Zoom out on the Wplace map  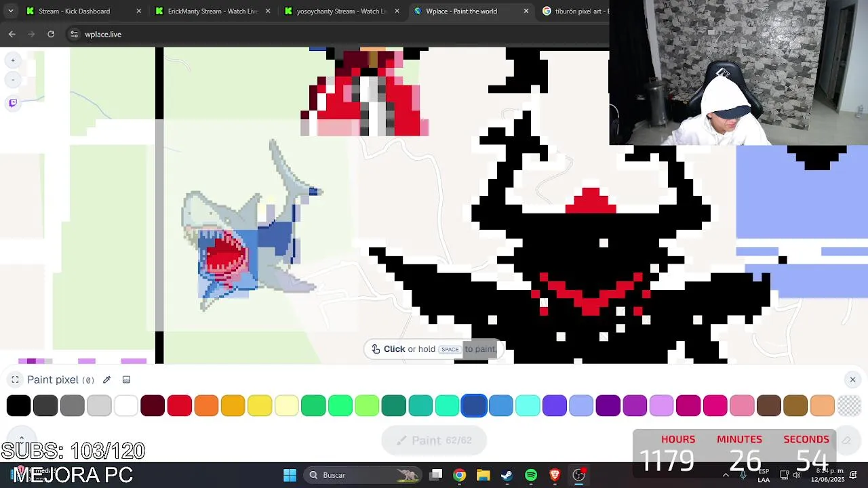tap(13, 80)
